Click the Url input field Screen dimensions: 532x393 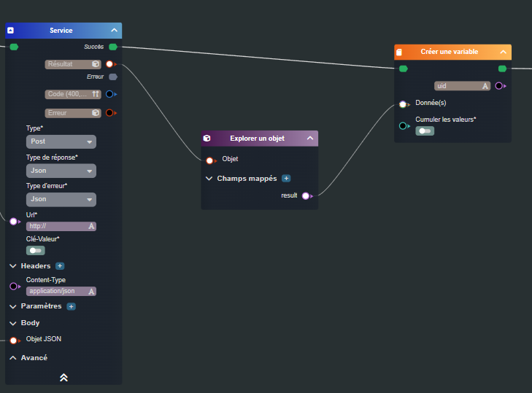coord(57,226)
